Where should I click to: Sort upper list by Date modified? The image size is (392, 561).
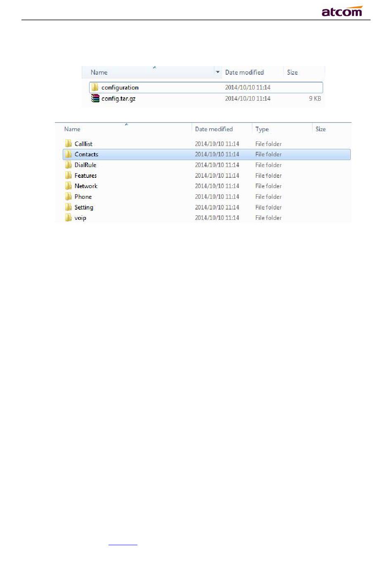(244, 72)
